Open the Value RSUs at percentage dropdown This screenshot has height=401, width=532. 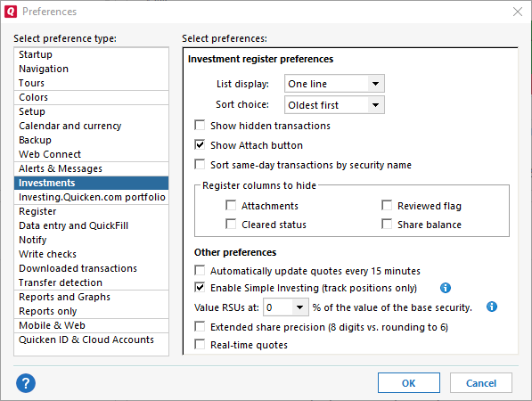coord(286,307)
